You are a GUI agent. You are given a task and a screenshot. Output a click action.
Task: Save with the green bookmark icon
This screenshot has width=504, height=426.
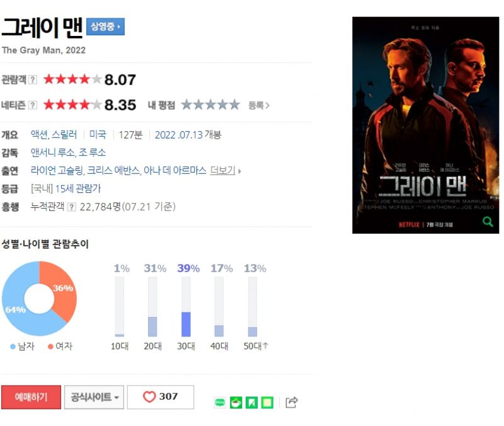tap(251, 403)
